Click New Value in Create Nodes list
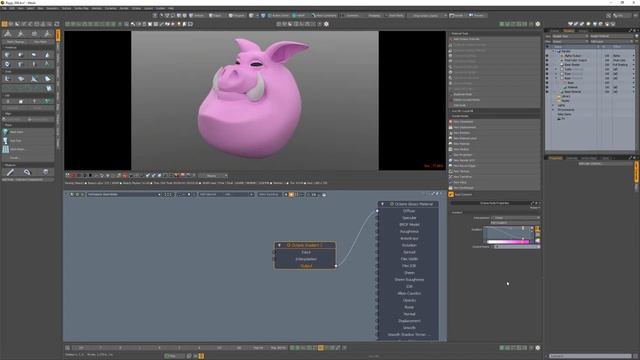This screenshot has height=360, width=640. click(494, 182)
